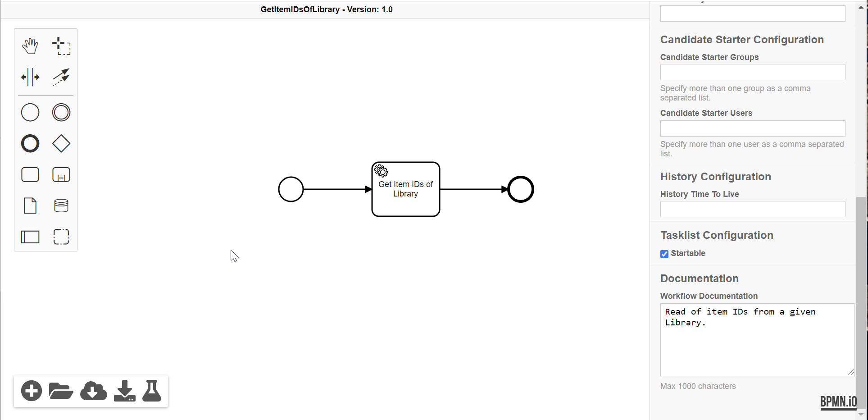The height and width of the screenshot is (420, 868).
Task: Select the lasso tool
Action: 61,46
